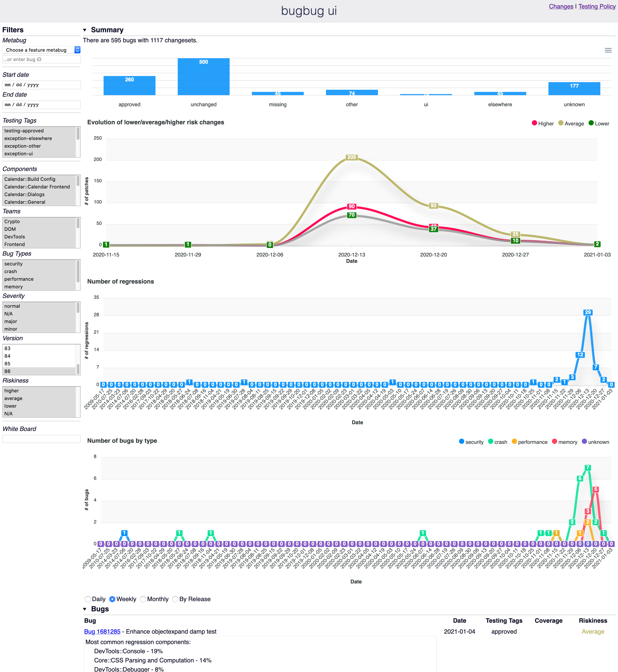Open the summary chart hamburger menu
The width and height of the screenshot is (618, 672).
(608, 50)
